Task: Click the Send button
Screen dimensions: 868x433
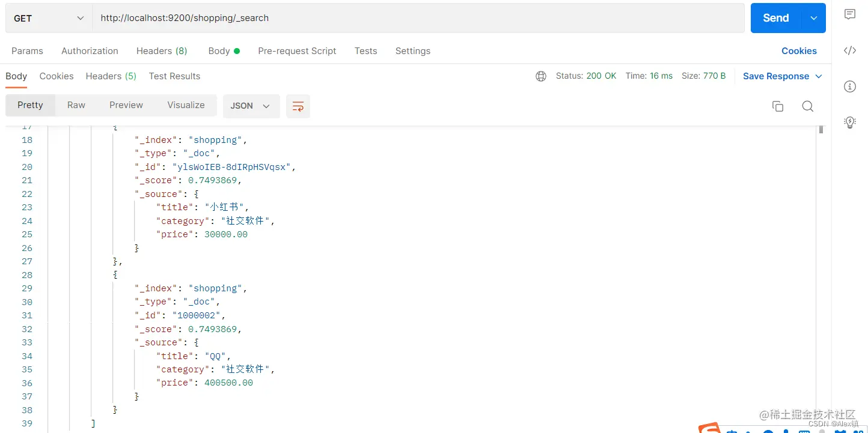Action: tap(776, 18)
